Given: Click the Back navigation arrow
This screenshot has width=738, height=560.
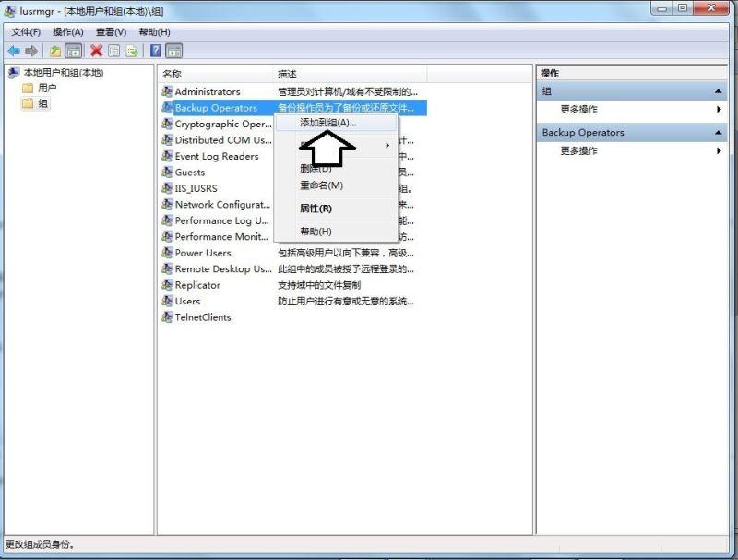Looking at the screenshot, I should pos(14,50).
